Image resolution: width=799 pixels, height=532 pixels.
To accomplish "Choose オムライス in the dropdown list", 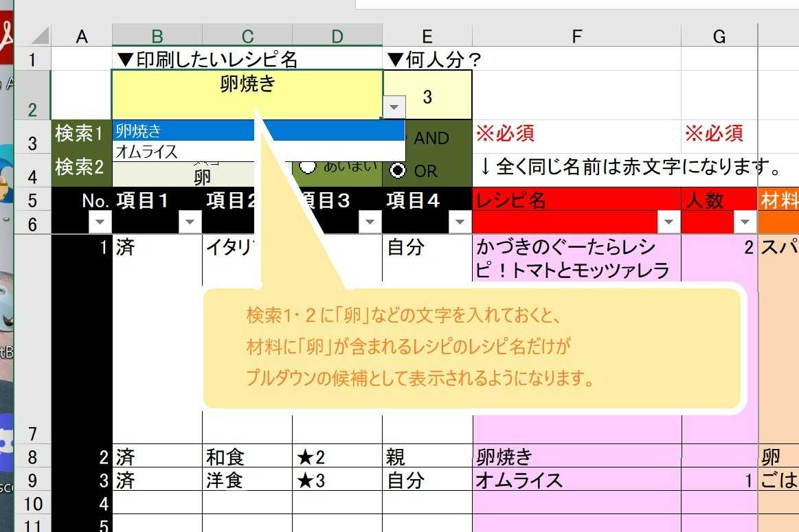I will (258, 152).
